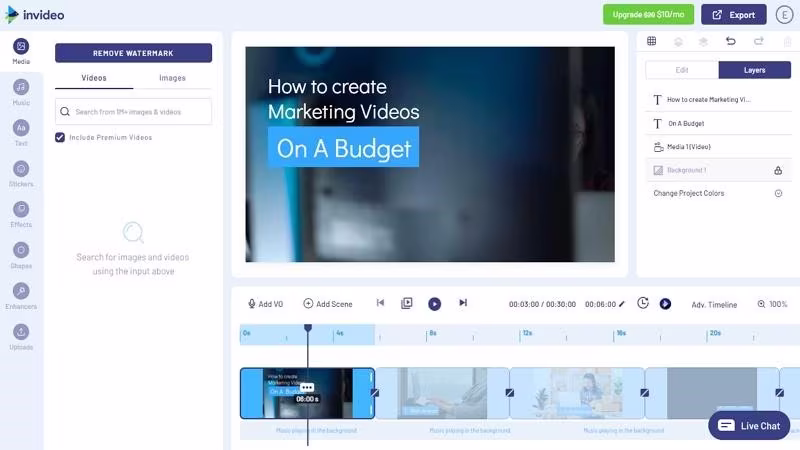Open the 100% zoom level control
800x450 pixels.
pyautogui.click(x=772, y=304)
